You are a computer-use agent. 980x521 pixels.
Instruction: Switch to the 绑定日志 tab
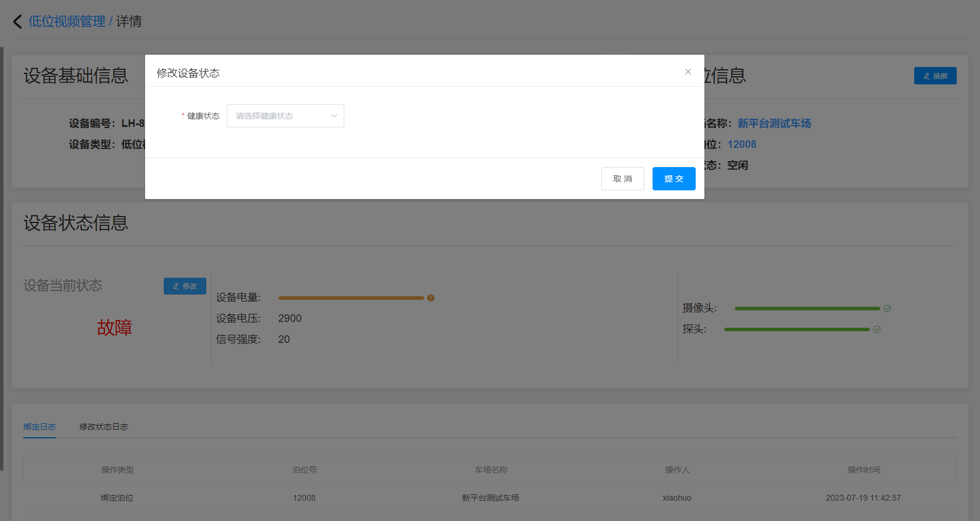point(40,427)
